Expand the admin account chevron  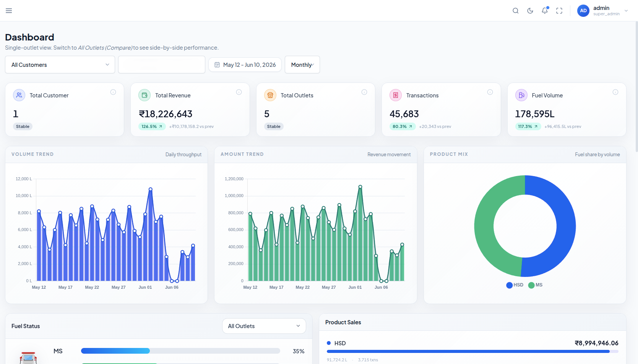coord(626,11)
